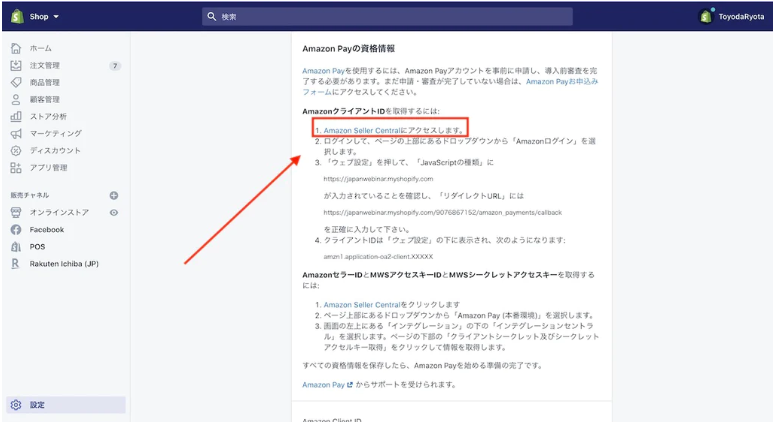Click the japanwebinar.myshopify.com URL text
Viewport: 775px width, 425px height.
pyautogui.click(x=378, y=179)
